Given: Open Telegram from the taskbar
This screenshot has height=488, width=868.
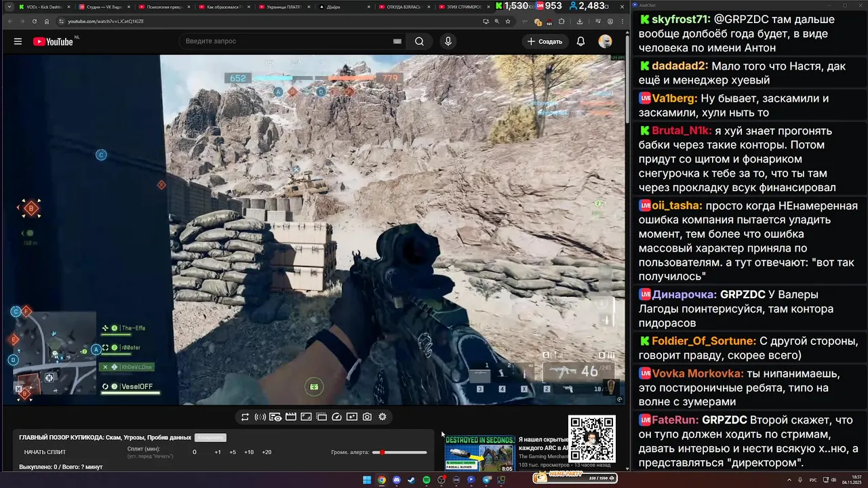Looking at the screenshot, I should 487,480.
